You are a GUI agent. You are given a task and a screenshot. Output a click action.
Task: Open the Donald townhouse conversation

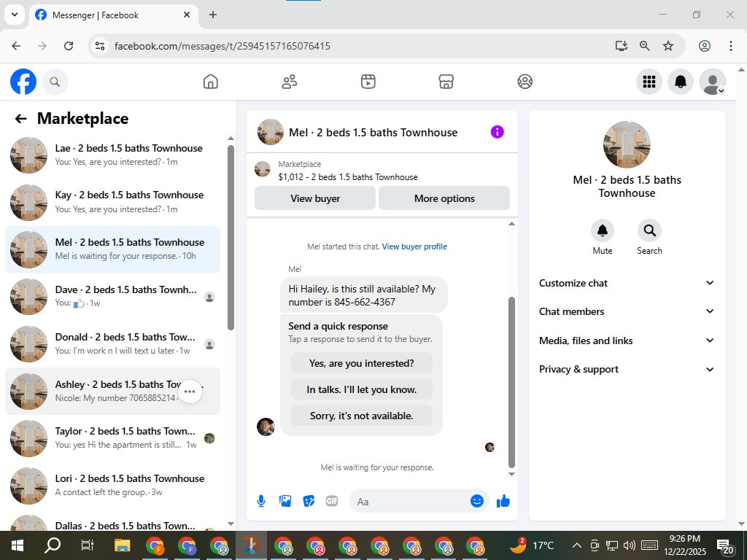click(113, 344)
